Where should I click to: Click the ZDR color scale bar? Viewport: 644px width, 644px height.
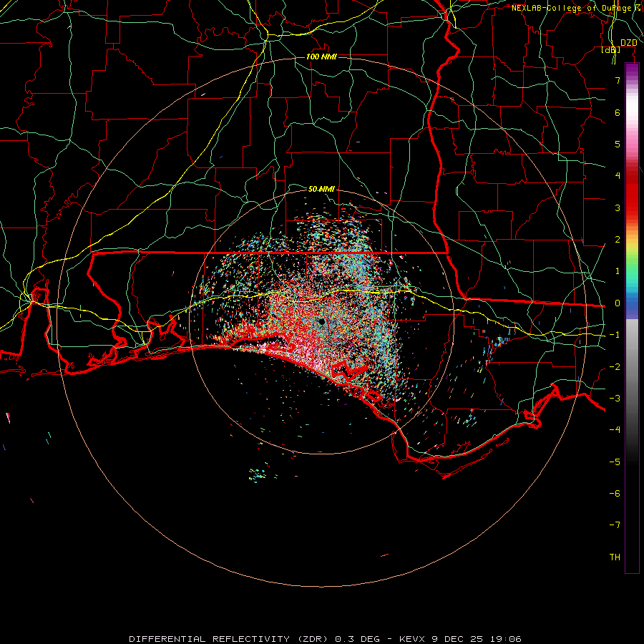(632, 318)
